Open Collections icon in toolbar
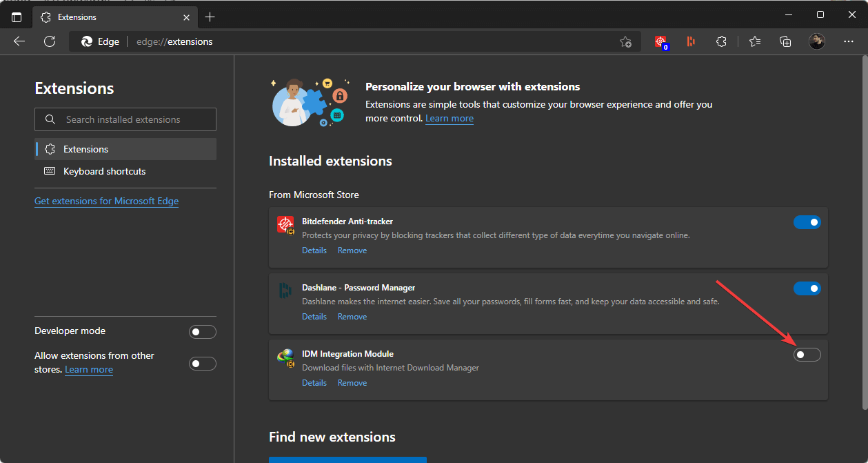This screenshot has height=463, width=868. tap(785, 41)
